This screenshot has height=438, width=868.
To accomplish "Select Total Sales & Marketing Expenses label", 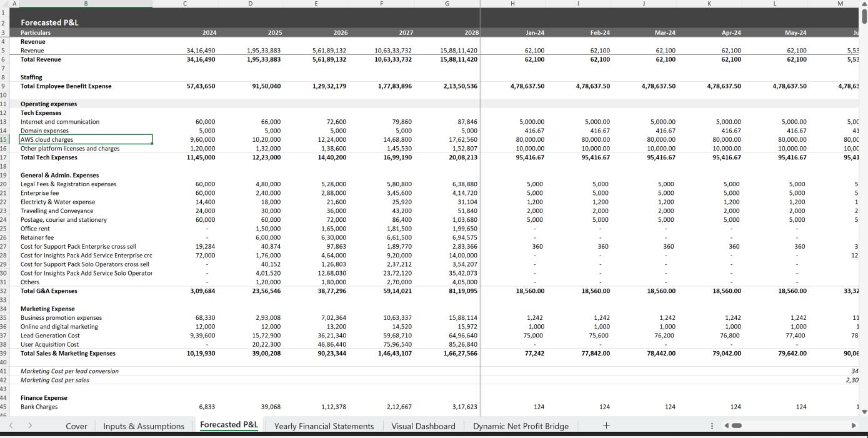I will 68,353.
